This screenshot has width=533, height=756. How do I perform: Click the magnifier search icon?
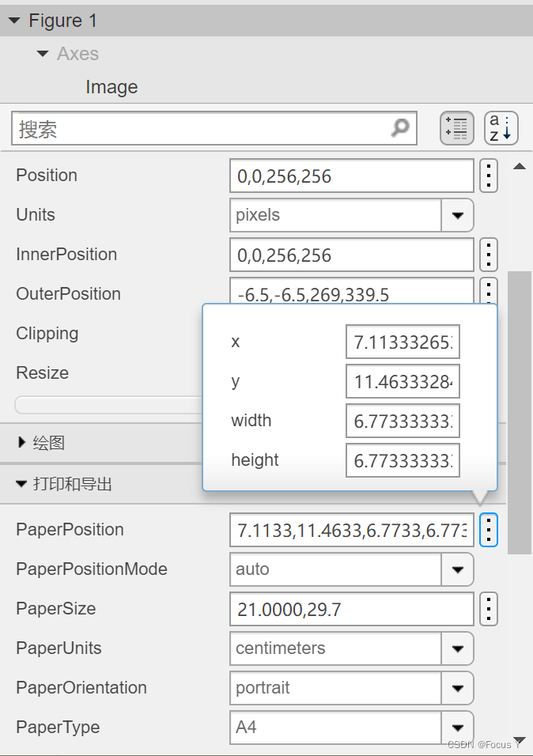tap(400, 128)
